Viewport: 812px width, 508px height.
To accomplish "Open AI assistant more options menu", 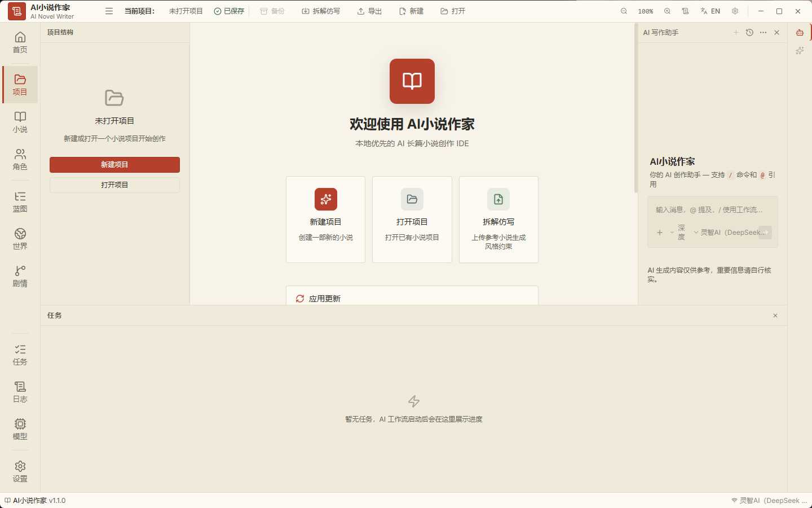I will click(x=763, y=33).
